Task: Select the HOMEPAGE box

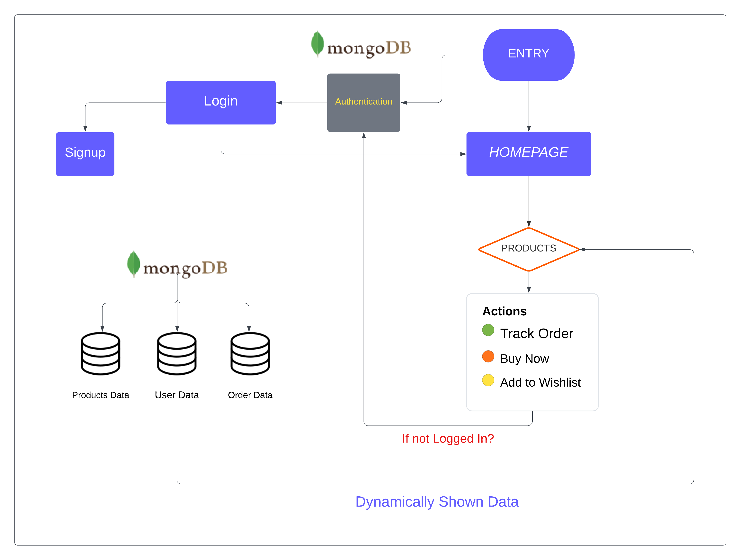Action: pyautogui.click(x=529, y=154)
